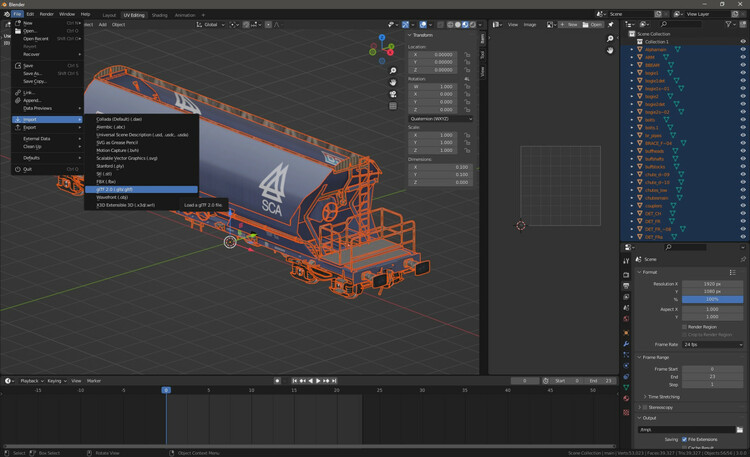Switch to the Shading workspace tab
Image resolution: width=750 pixels, height=457 pixels.
point(160,15)
